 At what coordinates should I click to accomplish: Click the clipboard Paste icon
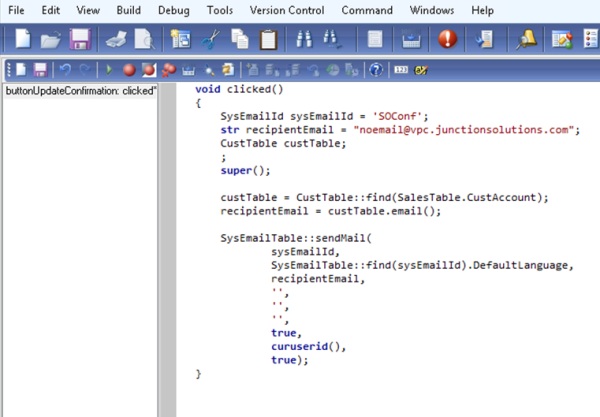(268, 40)
